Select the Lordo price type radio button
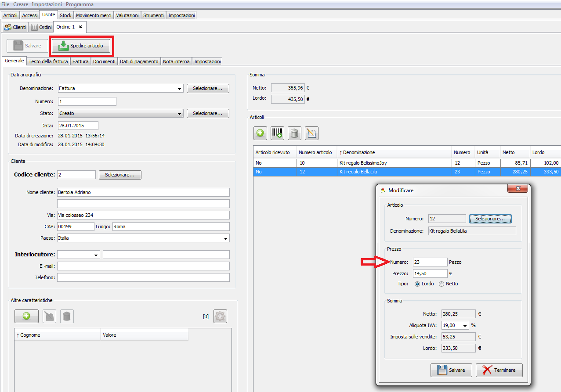561x392 pixels. (x=417, y=284)
